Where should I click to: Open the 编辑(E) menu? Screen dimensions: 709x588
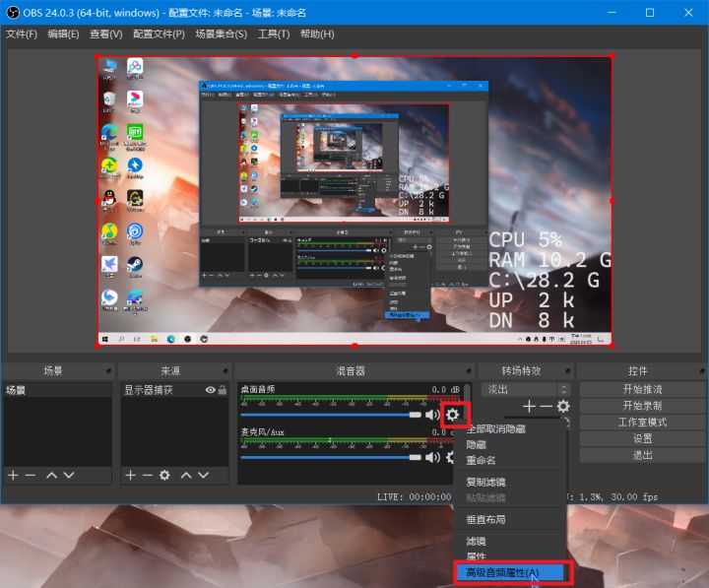point(63,34)
